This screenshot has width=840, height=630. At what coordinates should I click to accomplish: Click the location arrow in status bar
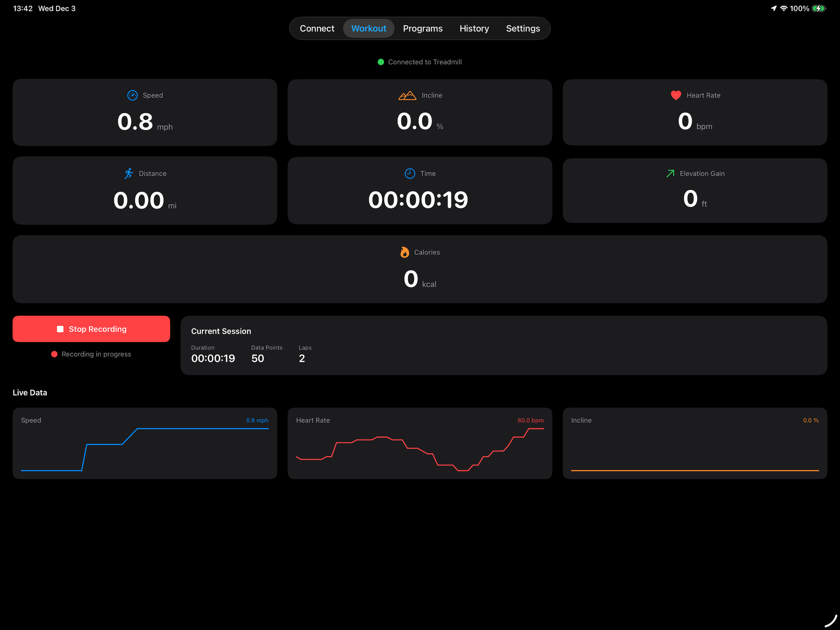(x=774, y=8)
